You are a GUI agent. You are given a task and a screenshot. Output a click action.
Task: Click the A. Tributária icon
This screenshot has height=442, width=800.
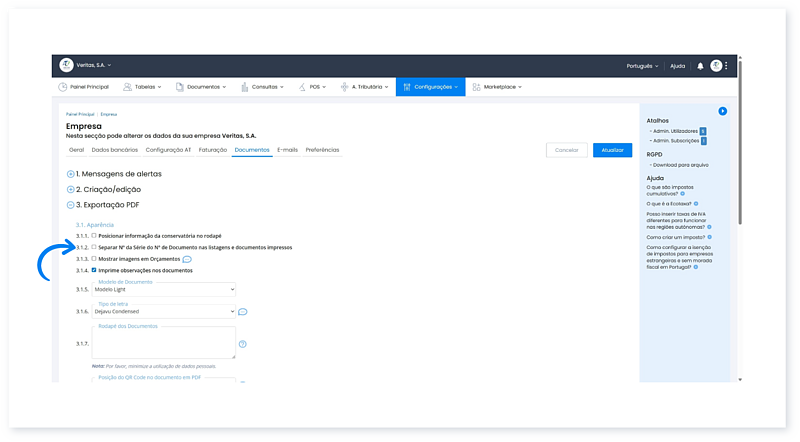click(344, 87)
